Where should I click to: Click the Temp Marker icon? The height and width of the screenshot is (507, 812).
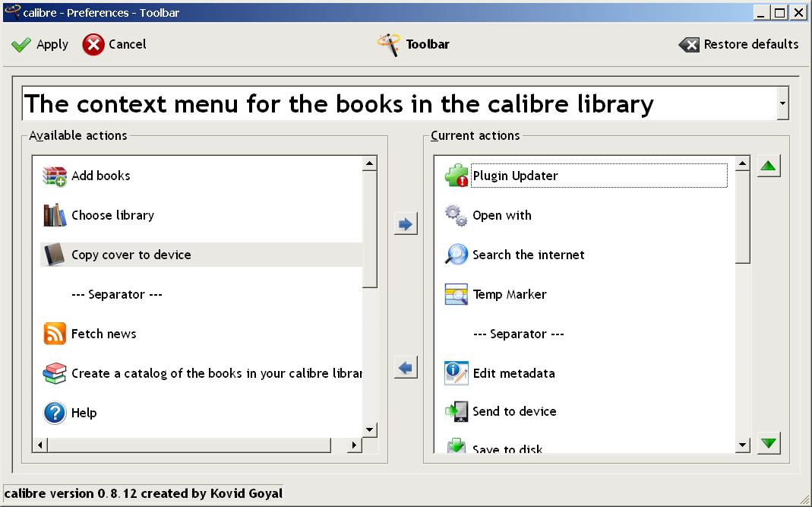pos(457,294)
